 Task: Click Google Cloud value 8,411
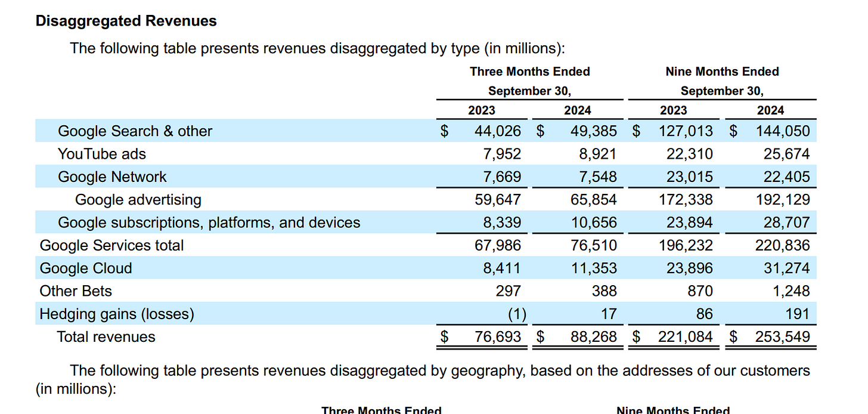[x=502, y=268]
